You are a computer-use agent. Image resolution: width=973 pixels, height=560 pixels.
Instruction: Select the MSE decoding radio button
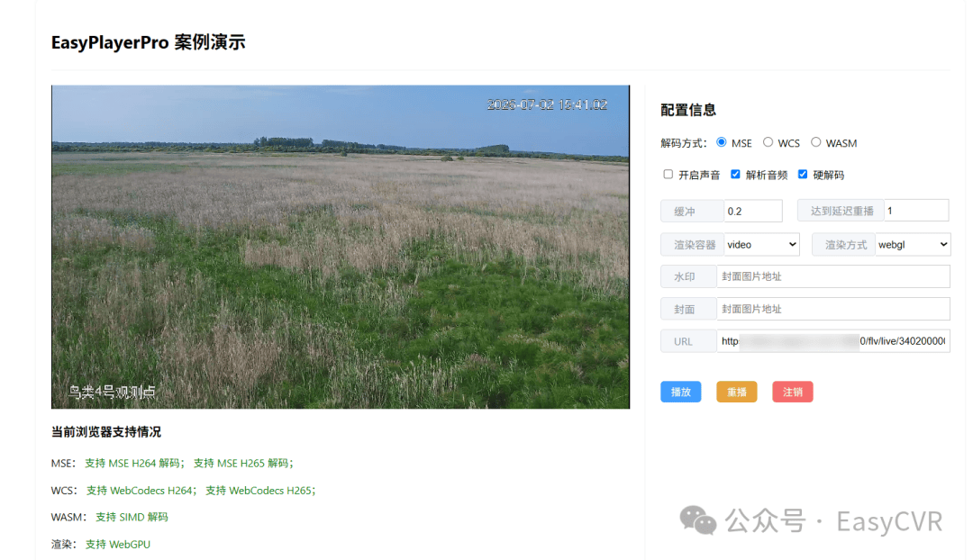pyautogui.click(x=721, y=142)
